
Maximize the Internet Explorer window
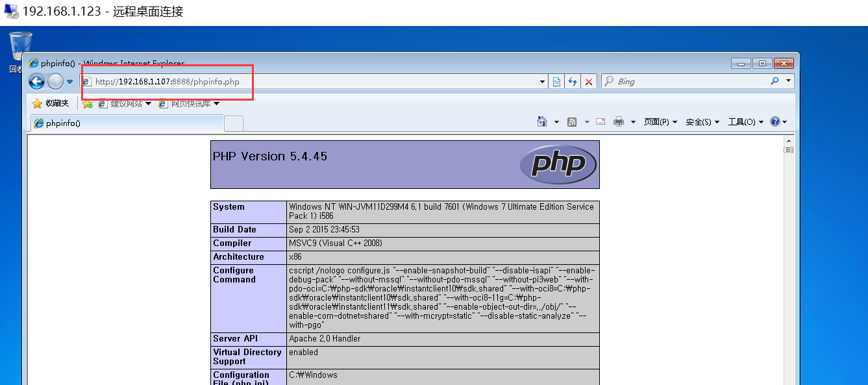coord(762,63)
